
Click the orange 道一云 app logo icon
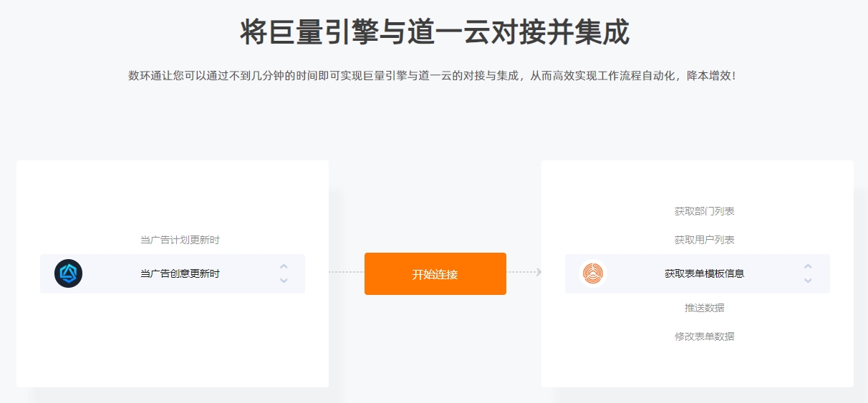(593, 273)
